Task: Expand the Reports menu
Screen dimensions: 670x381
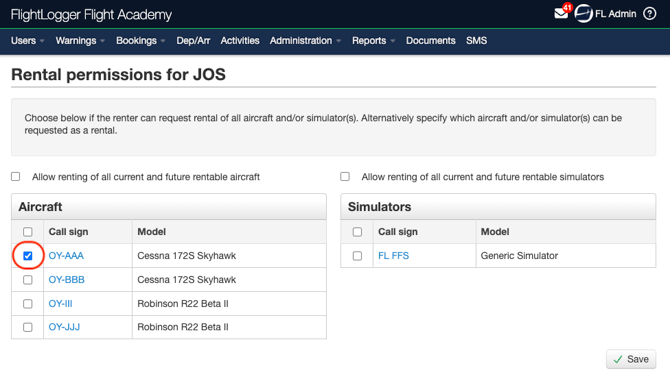Action: tap(373, 41)
